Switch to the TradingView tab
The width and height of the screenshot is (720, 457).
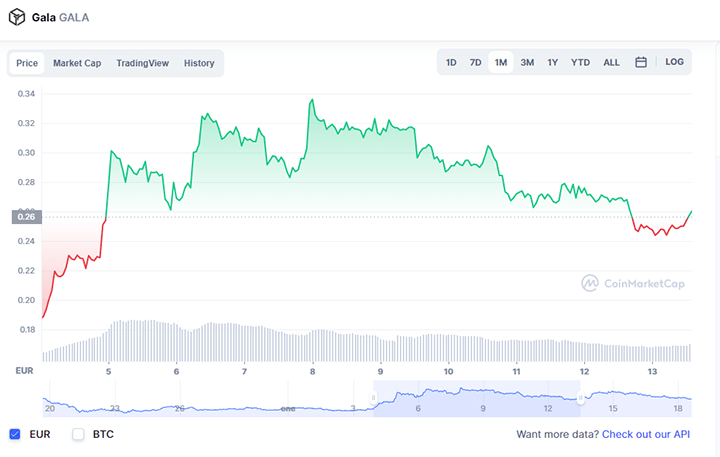[142, 63]
